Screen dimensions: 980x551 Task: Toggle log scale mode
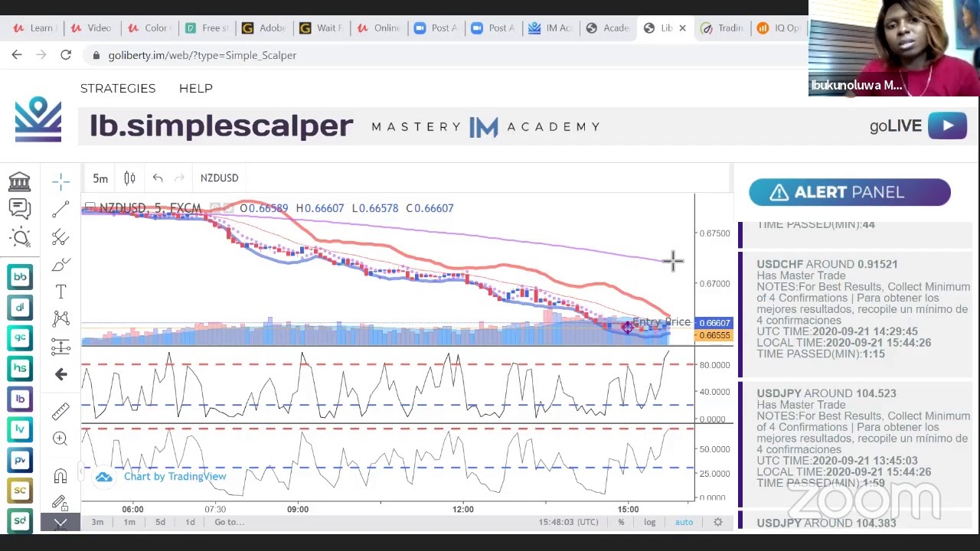(x=649, y=522)
